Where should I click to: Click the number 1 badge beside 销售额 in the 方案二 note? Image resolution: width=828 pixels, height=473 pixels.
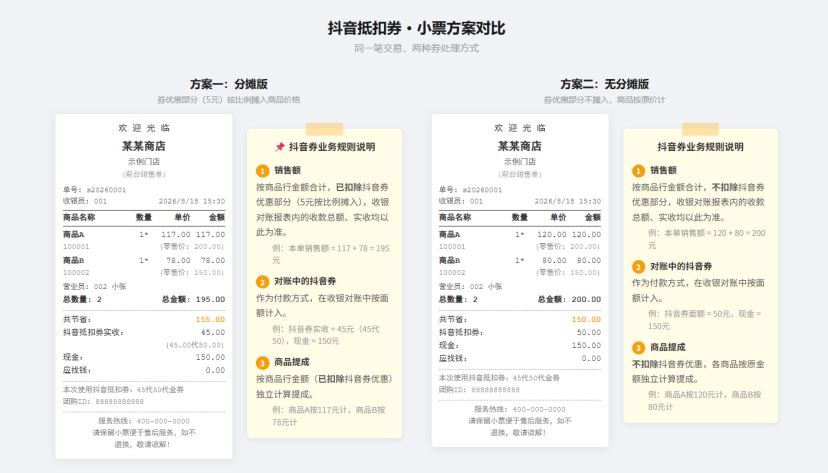pos(638,171)
